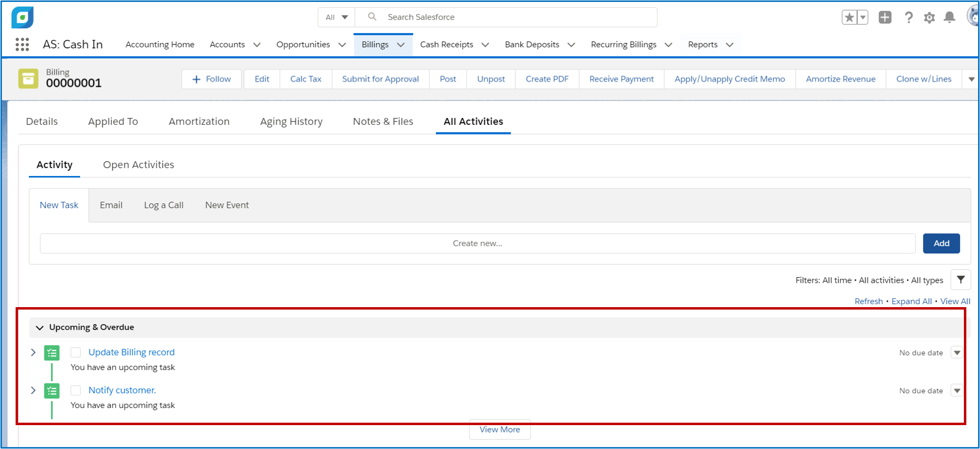Click the Refresh activities link
Viewport: 980px width, 449px height.
[869, 301]
